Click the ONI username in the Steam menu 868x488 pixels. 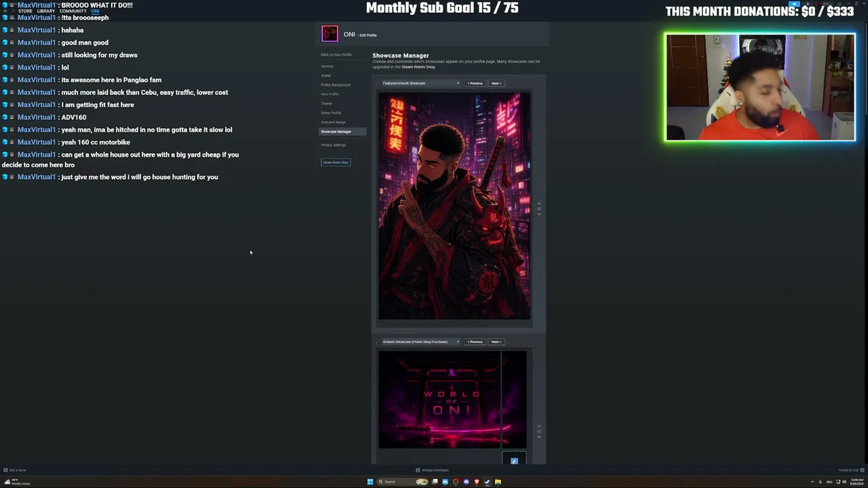pyautogui.click(x=95, y=12)
